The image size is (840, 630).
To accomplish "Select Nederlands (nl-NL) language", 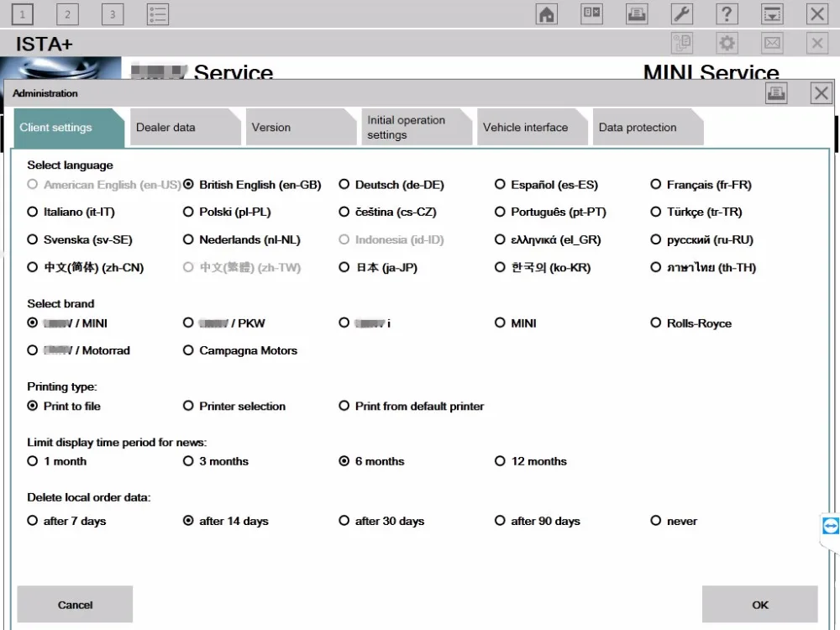I will pyautogui.click(x=242, y=240).
